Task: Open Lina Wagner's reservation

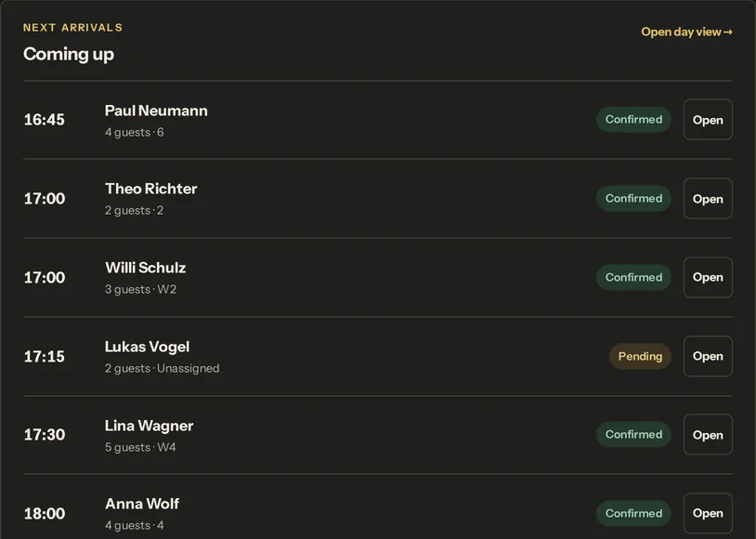Action: pyautogui.click(x=708, y=435)
